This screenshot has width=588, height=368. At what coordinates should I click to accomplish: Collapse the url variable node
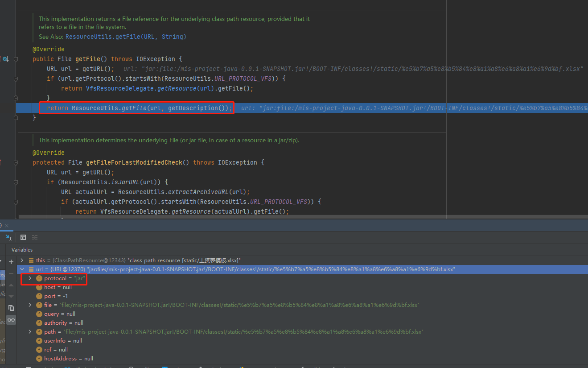click(x=21, y=269)
